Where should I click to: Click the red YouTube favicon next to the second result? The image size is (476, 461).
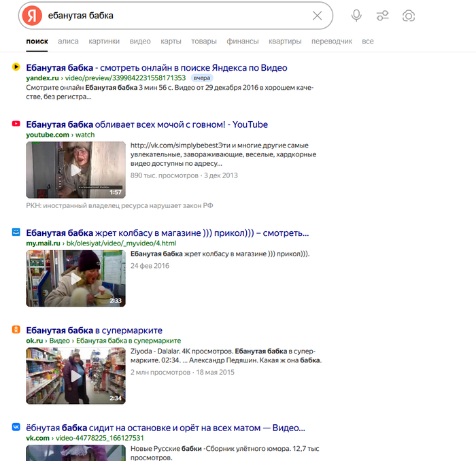(16, 124)
